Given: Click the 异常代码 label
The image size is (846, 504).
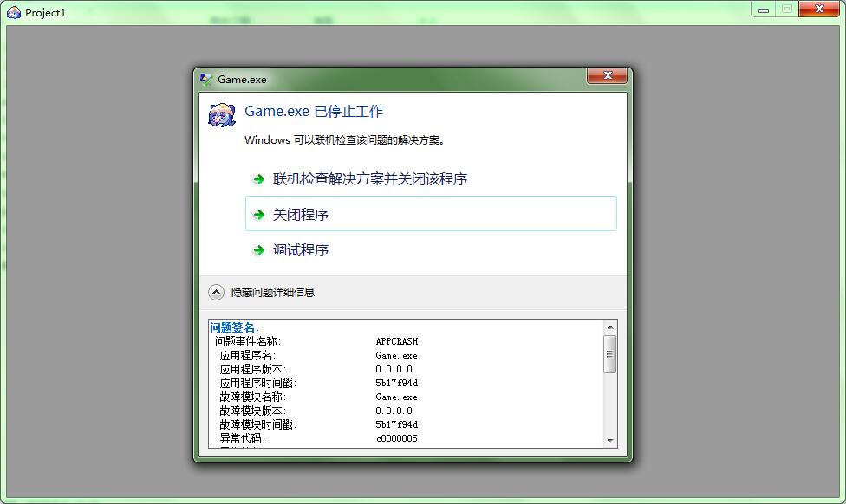Looking at the screenshot, I should pos(242,438).
